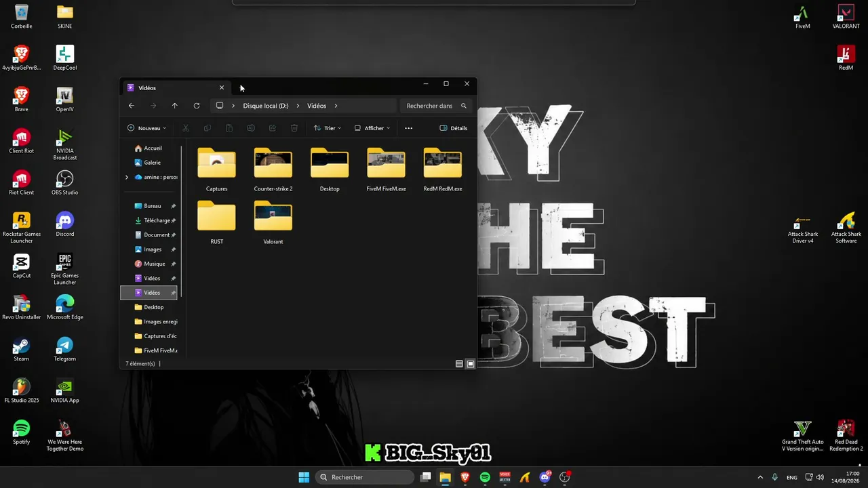This screenshot has height=488, width=868.
Task: Select the VALORANT desktop shortcut
Action: pyautogui.click(x=846, y=16)
